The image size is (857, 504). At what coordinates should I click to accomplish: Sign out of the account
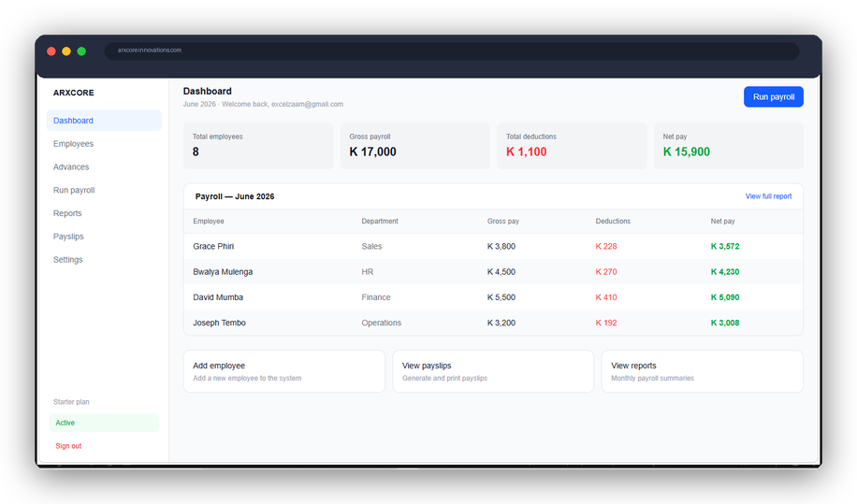click(x=68, y=446)
